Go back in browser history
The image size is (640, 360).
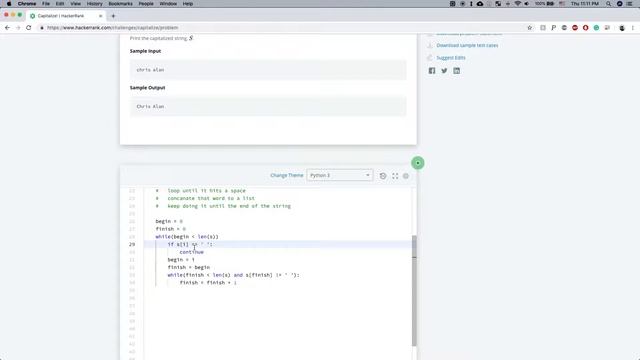(x=7, y=28)
